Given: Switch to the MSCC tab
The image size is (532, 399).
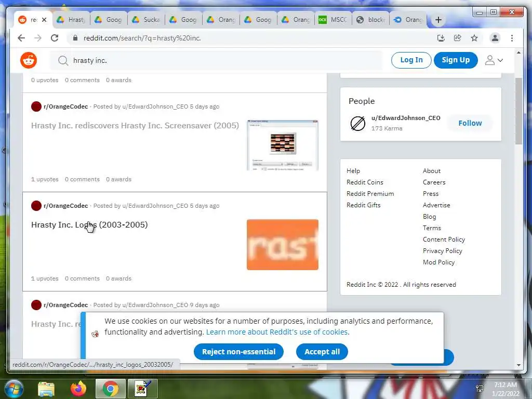Looking at the screenshot, I should coord(334,20).
